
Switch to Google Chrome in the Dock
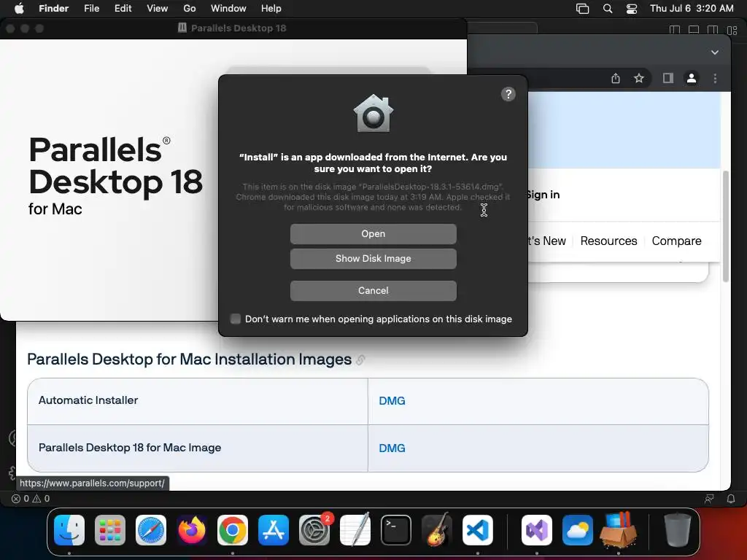[x=233, y=530]
